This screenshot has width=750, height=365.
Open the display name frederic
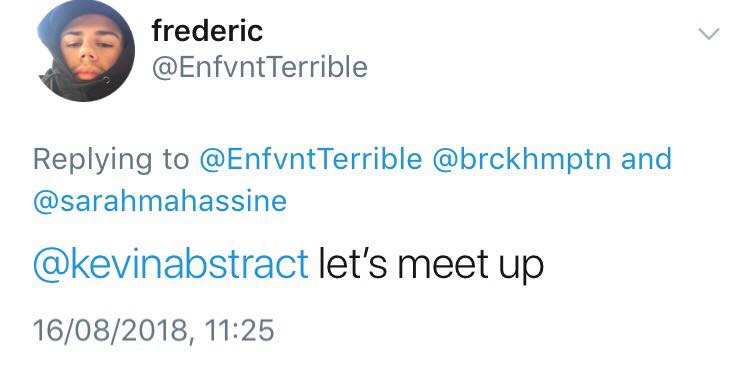207,31
